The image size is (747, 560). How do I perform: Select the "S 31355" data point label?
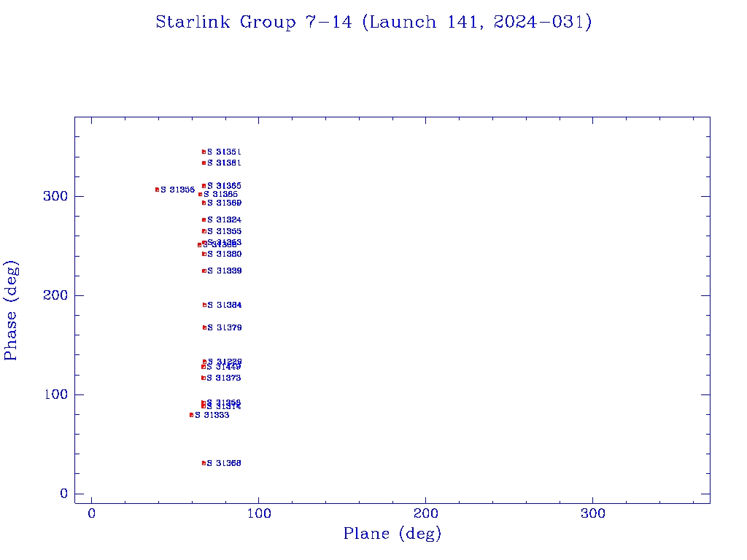click(224, 231)
